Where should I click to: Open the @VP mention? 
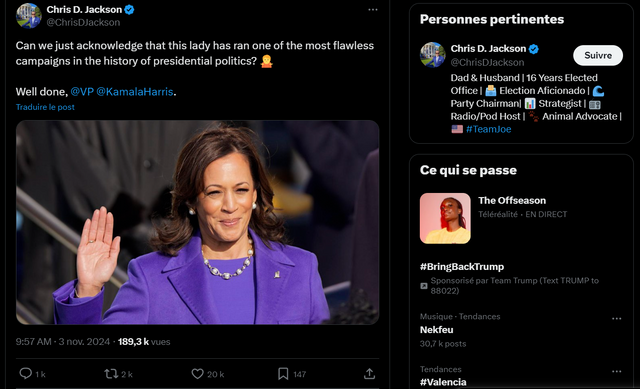point(82,91)
